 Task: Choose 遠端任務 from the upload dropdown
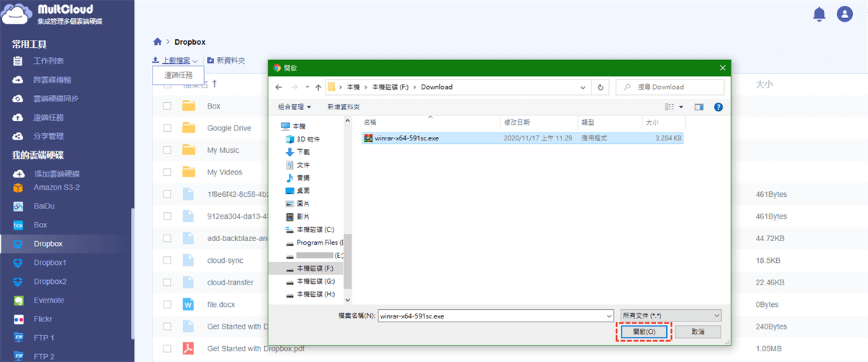[178, 75]
